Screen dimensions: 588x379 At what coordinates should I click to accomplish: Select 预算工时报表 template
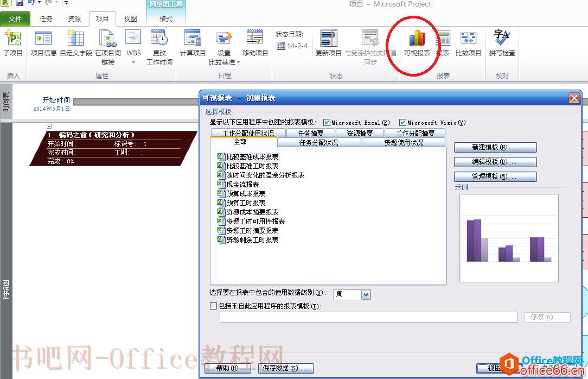tap(241, 203)
